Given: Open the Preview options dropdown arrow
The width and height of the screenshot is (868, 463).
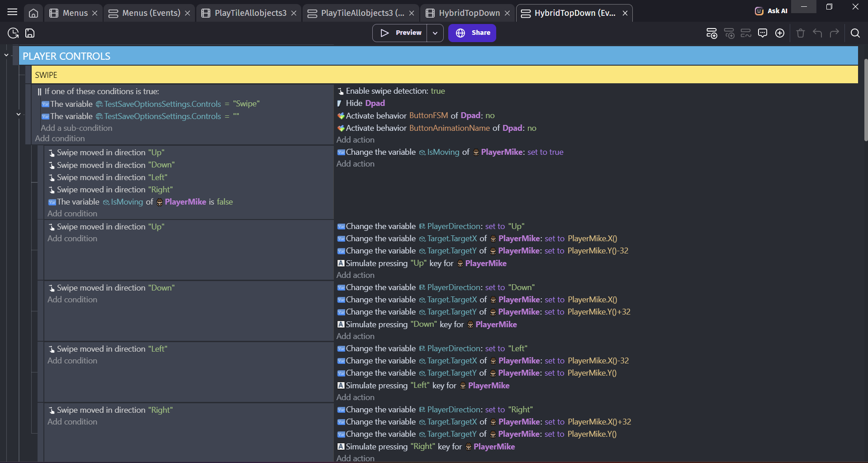Looking at the screenshot, I should [x=435, y=33].
